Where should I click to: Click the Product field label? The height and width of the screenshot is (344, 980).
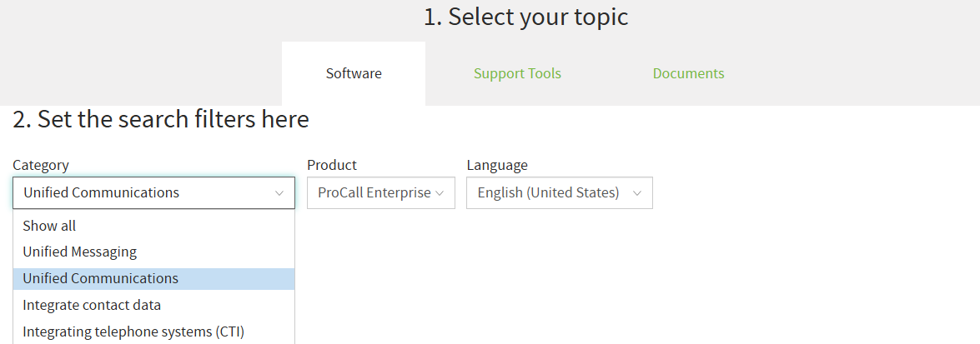[332, 165]
